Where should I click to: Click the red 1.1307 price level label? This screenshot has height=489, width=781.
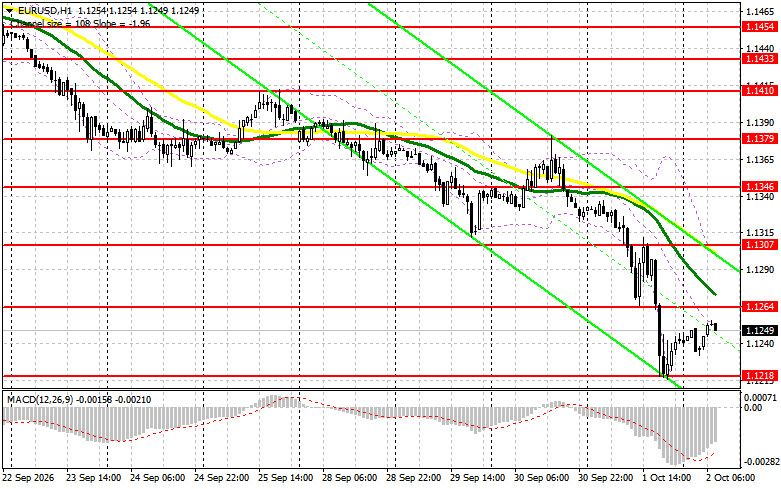pos(759,244)
